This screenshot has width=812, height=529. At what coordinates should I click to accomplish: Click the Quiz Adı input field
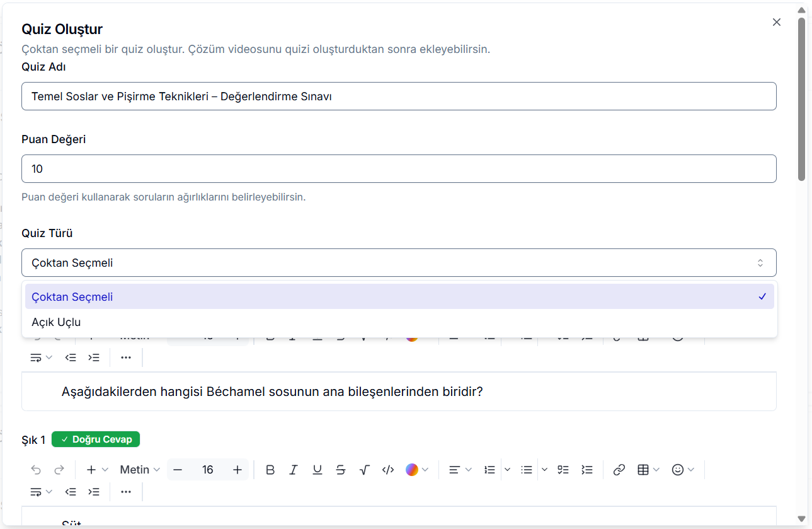[x=399, y=96]
